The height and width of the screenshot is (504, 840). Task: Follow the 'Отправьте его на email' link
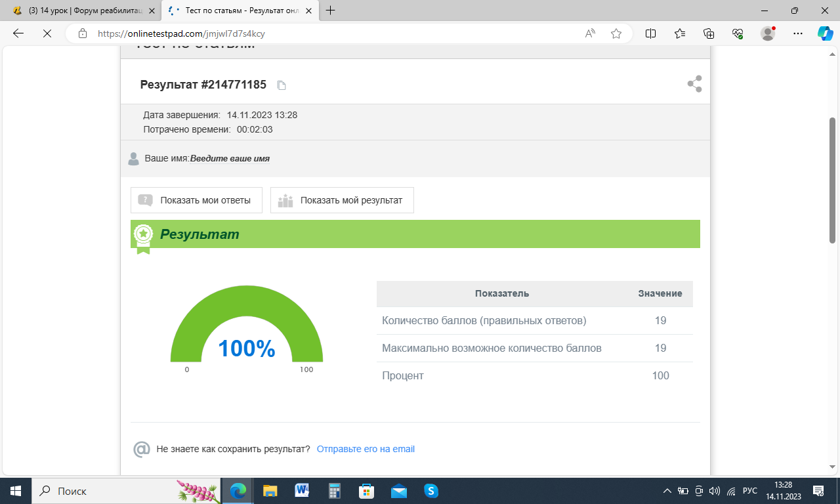pyautogui.click(x=366, y=449)
